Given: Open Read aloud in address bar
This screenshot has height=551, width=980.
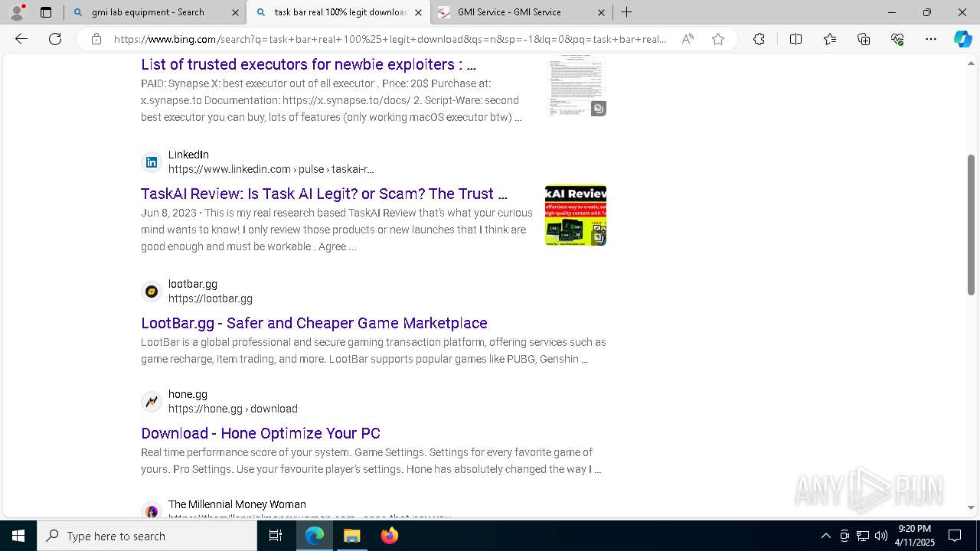Looking at the screenshot, I should tap(688, 39).
